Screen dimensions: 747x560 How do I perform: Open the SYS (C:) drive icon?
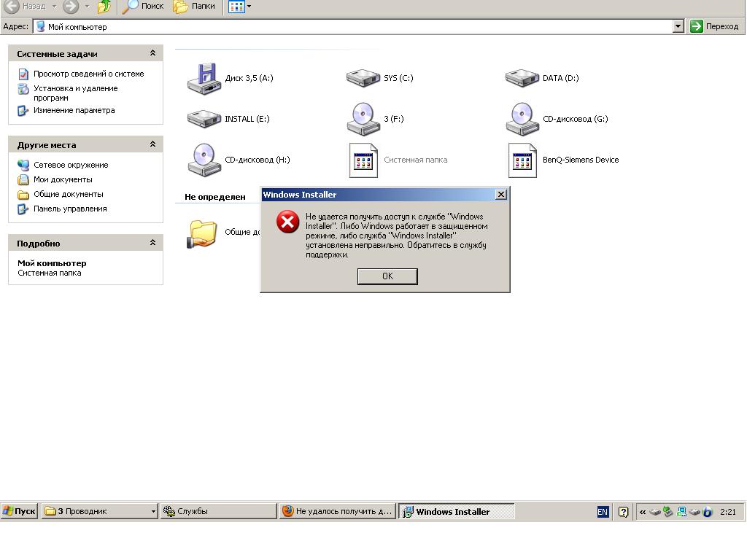pos(363,78)
